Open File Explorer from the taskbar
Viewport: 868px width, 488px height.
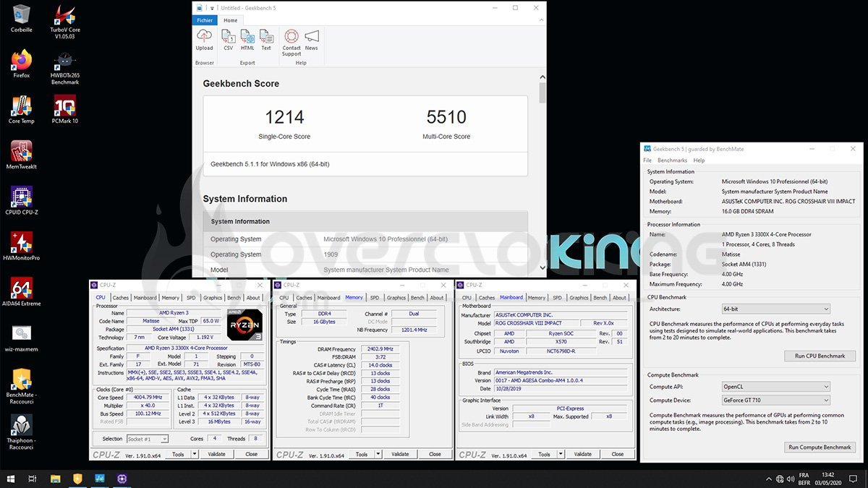click(55, 479)
